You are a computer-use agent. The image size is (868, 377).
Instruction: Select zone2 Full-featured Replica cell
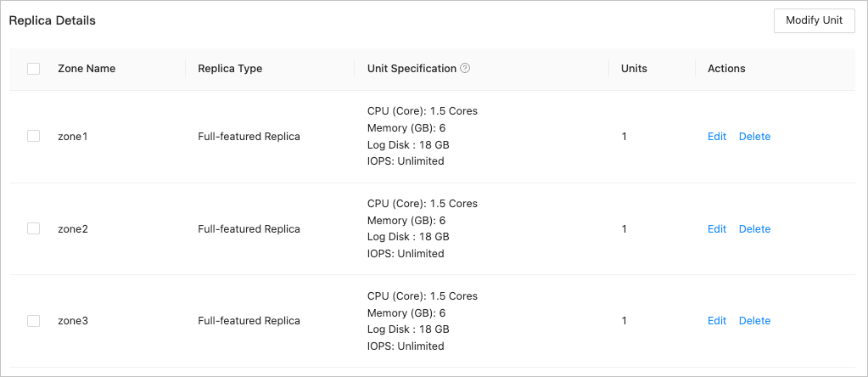point(249,229)
